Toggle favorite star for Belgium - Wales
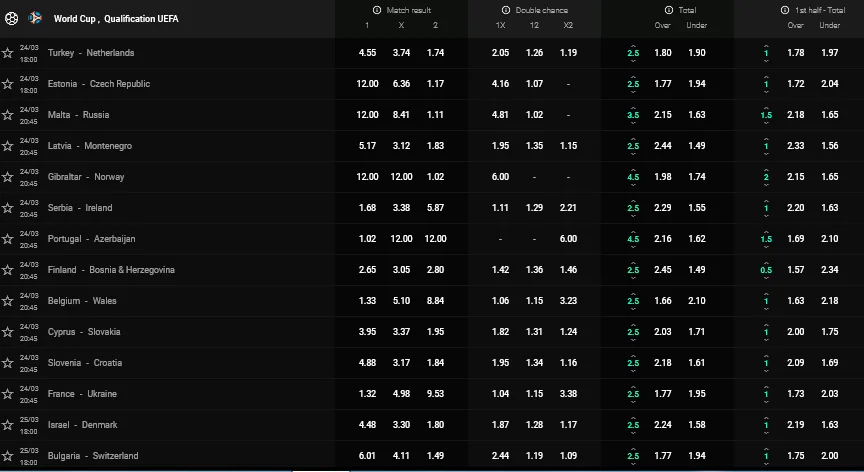Viewport: 864px width, 472px height. coord(8,301)
